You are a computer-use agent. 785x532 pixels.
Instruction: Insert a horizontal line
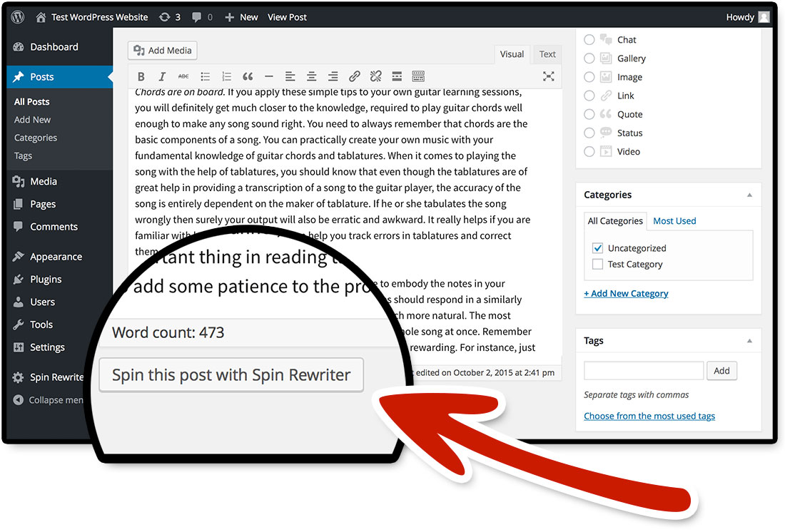click(x=269, y=76)
